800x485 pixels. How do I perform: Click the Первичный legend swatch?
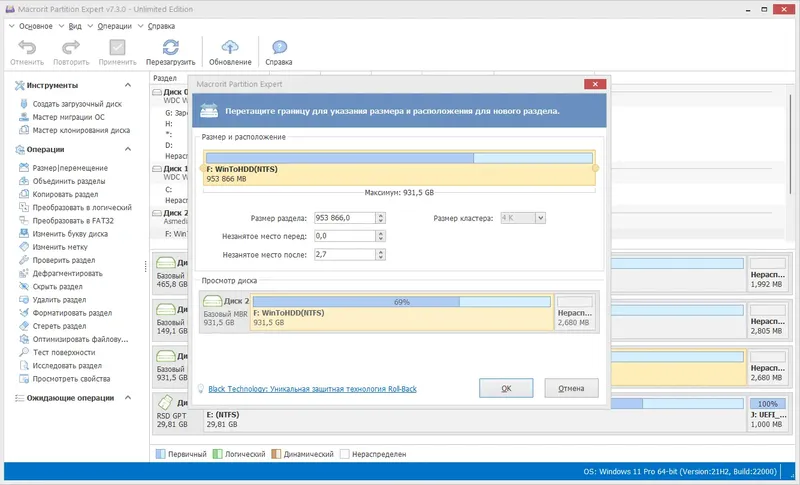pyautogui.click(x=160, y=454)
